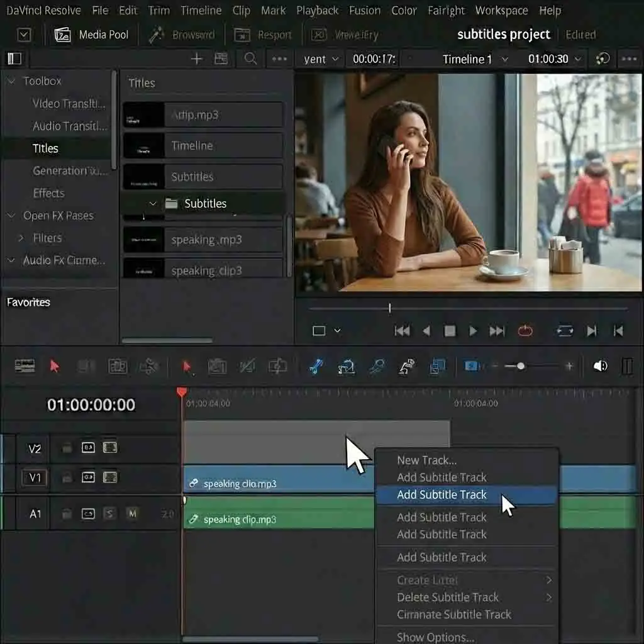Zoom in timeline with plus
This screenshot has width=644, height=644.
(x=569, y=366)
